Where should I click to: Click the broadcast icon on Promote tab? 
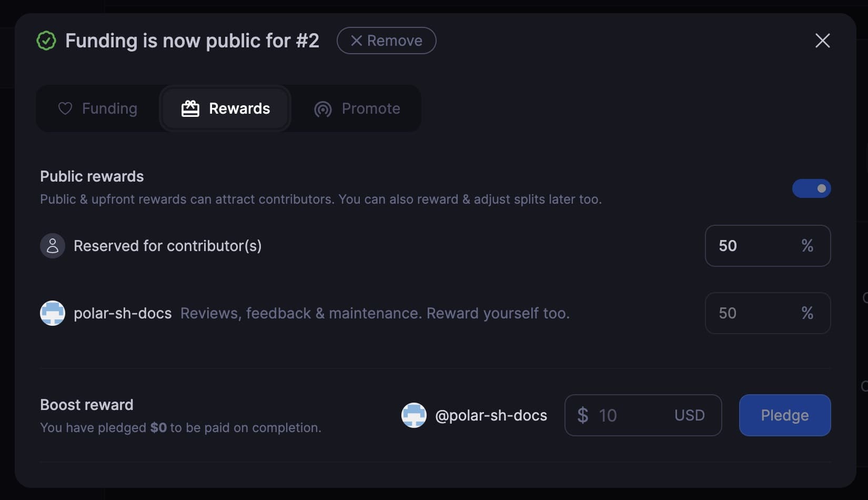(323, 109)
